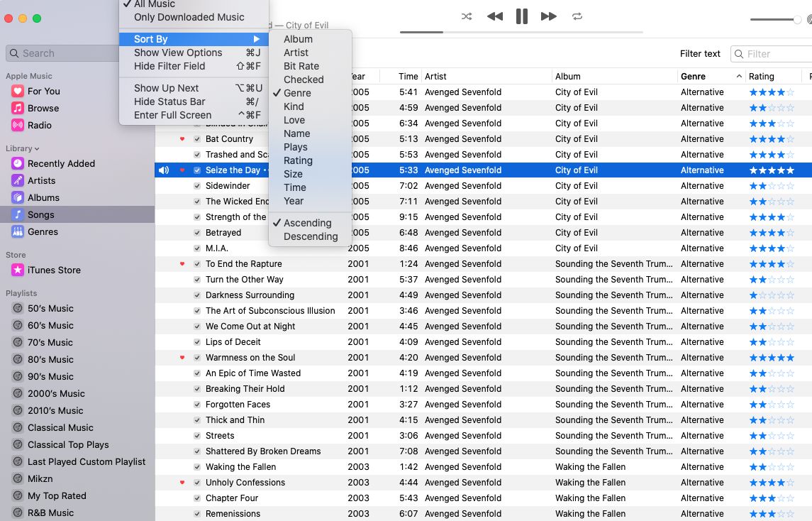Click the Filter text field
The width and height of the screenshot is (812, 521).
[772, 54]
